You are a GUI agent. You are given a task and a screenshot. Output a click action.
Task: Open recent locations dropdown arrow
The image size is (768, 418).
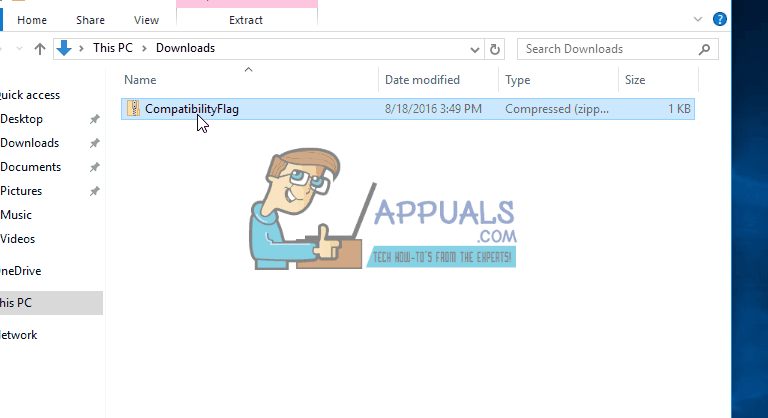pyautogui.click(x=20, y=49)
